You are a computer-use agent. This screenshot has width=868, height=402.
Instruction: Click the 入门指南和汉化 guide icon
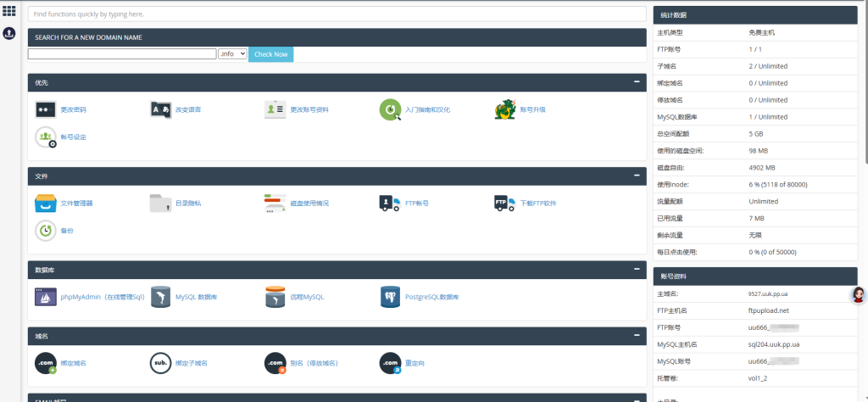pos(390,109)
